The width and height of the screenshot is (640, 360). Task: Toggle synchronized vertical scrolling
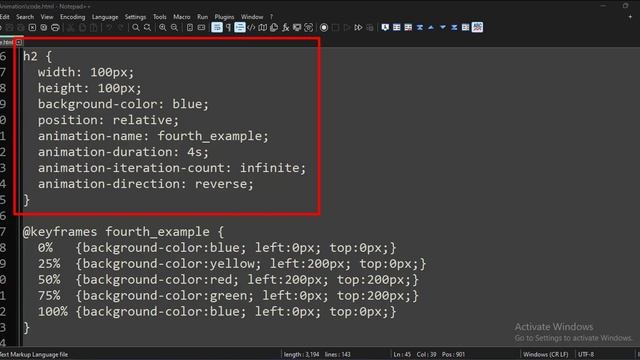point(190,28)
